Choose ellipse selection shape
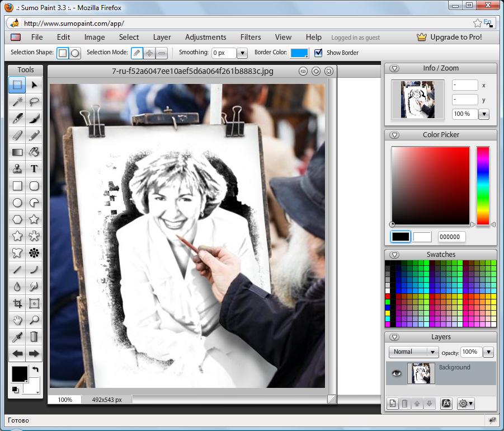The height and width of the screenshot is (431, 504). tap(75, 53)
